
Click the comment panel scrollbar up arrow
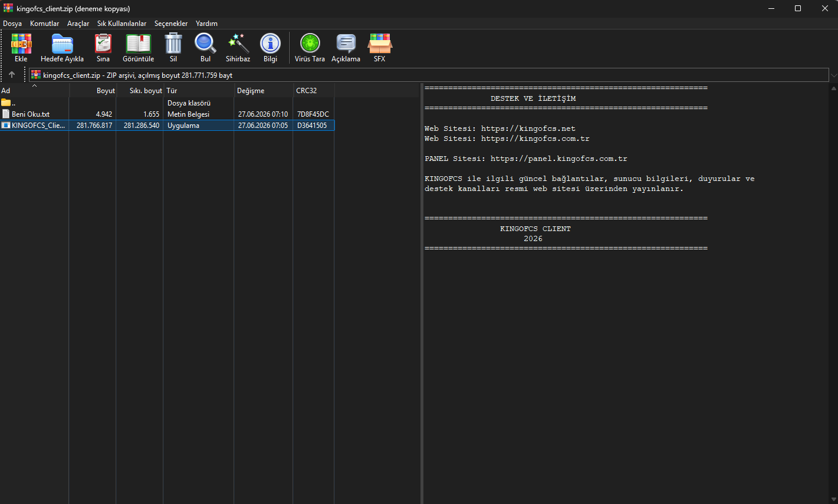pyautogui.click(x=833, y=88)
